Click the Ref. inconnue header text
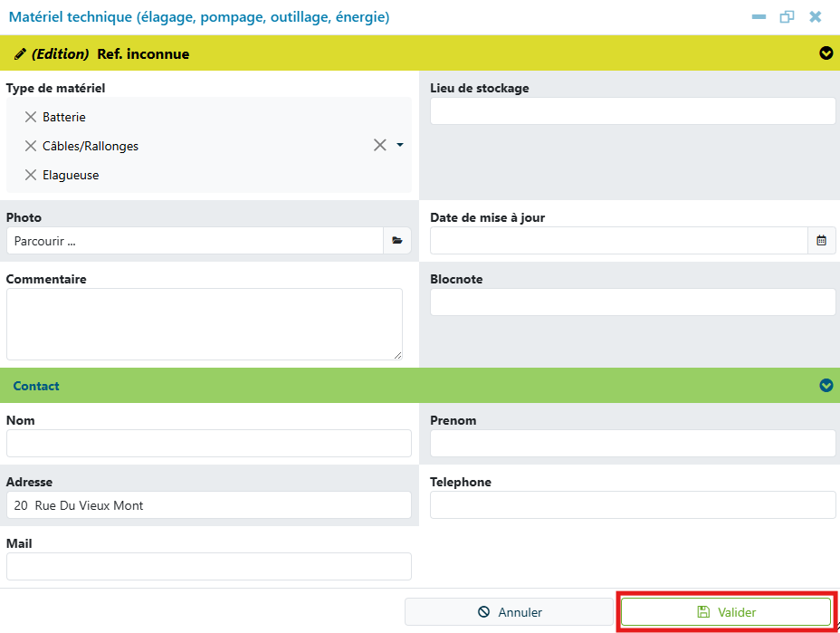 (143, 54)
